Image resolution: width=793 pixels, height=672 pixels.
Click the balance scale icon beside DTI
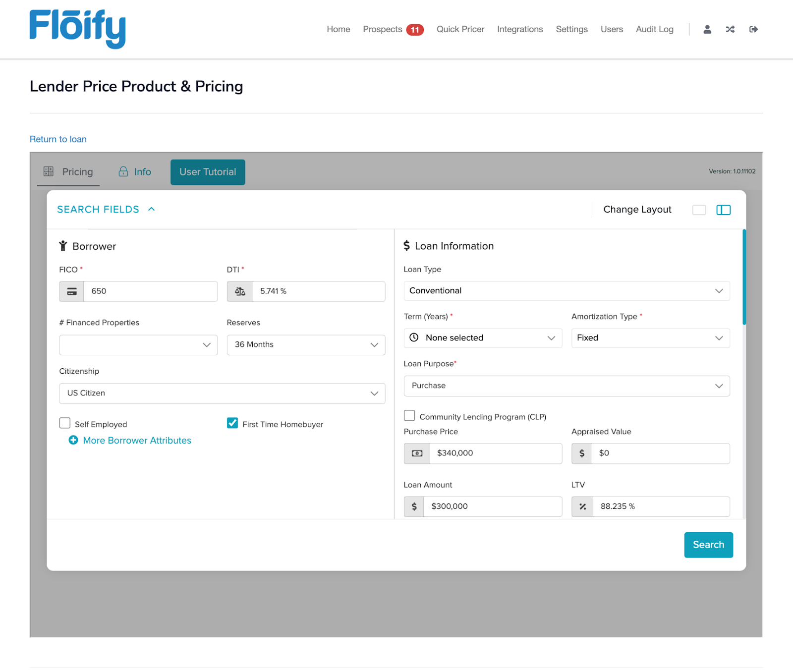(240, 291)
